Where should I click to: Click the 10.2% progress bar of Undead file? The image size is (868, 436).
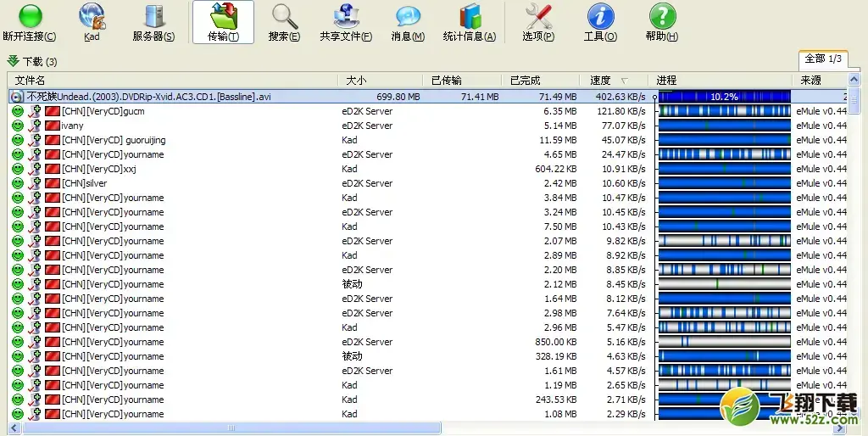(724, 97)
